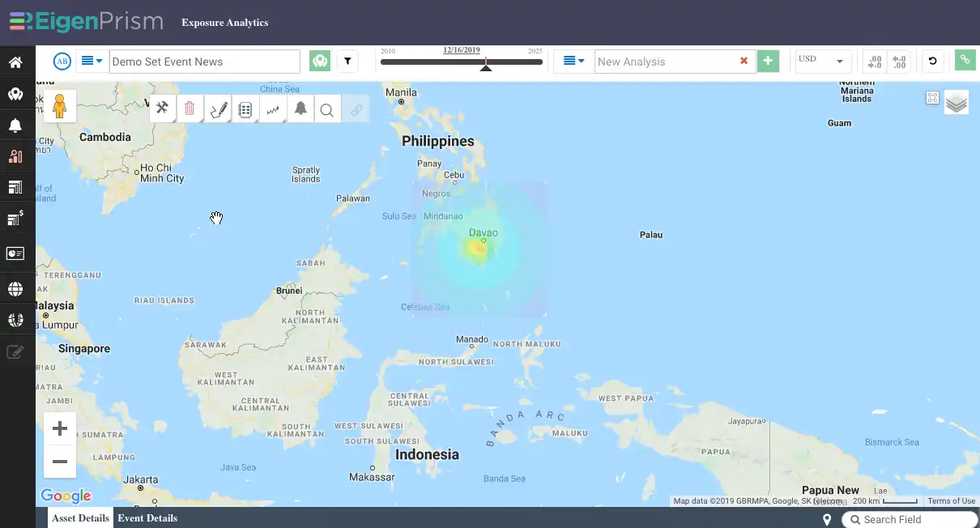Click the red trash delete icon
This screenshot has height=528, width=980.
click(190, 108)
